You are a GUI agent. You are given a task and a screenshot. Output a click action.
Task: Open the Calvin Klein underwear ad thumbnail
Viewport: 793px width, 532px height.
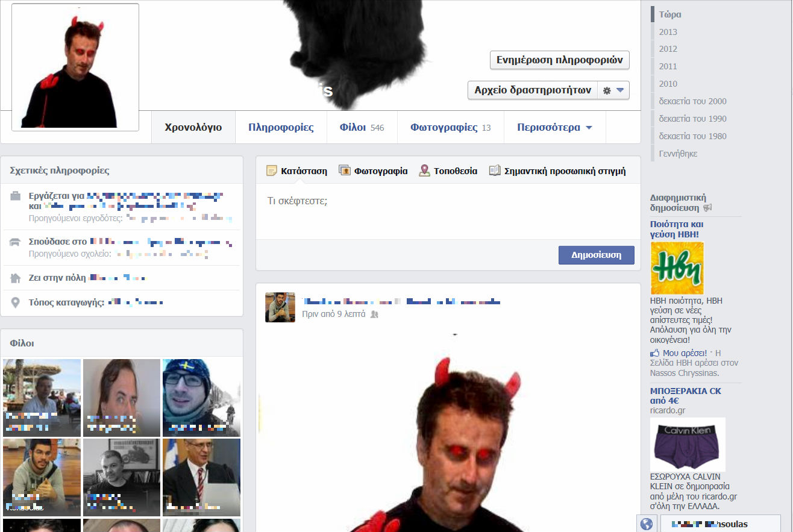click(688, 444)
